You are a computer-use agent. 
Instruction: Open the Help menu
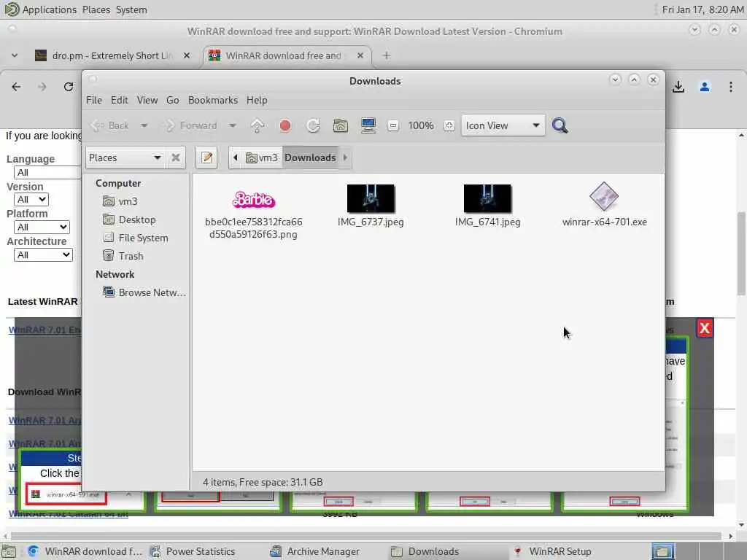pyautogui.click(x=257, y=100)
